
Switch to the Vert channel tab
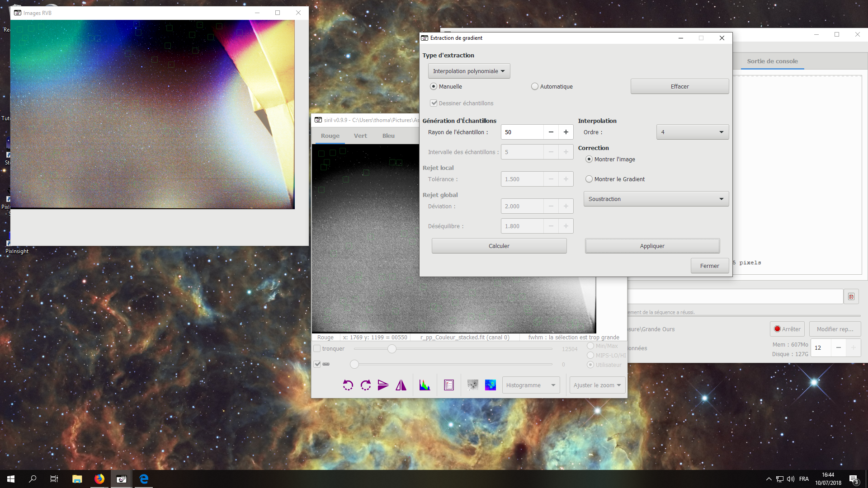(x=360, y=136)
